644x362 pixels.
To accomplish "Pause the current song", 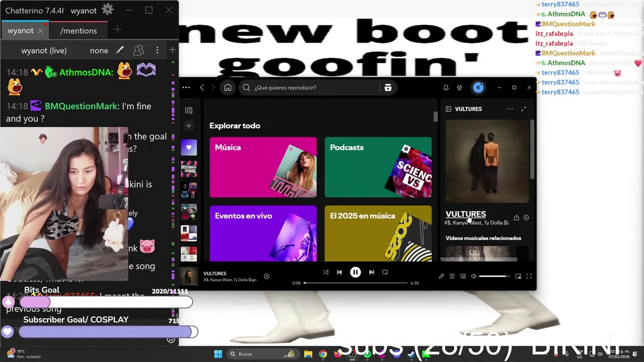I will click(355, 272).
